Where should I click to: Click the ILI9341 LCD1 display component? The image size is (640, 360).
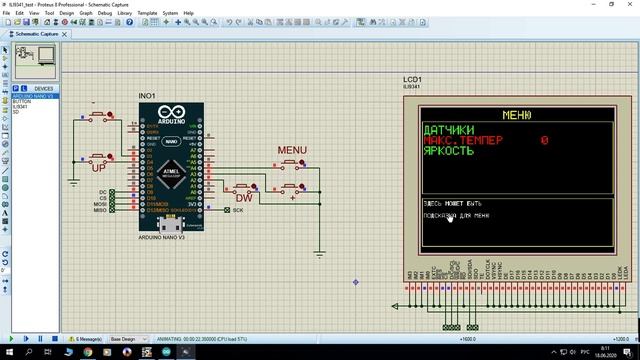517,188
